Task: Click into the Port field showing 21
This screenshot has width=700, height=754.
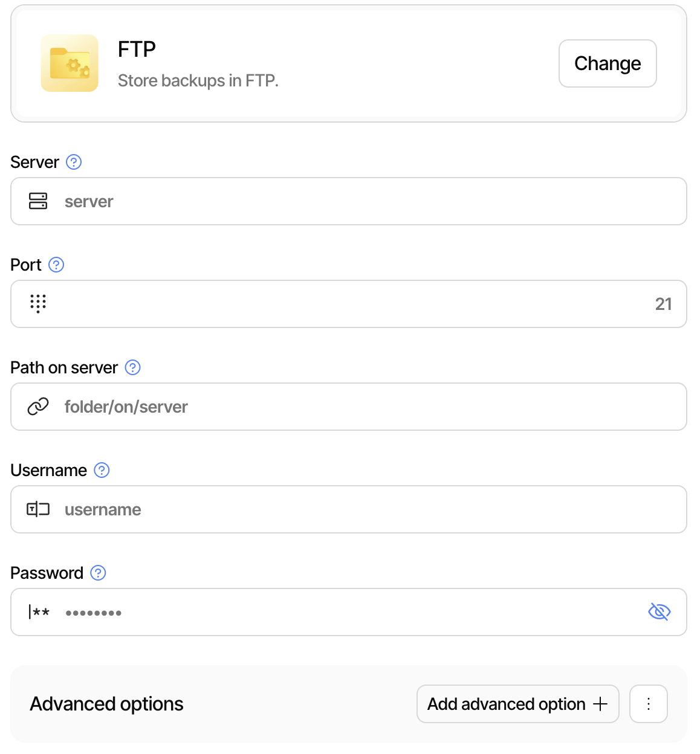Action: 302,304
